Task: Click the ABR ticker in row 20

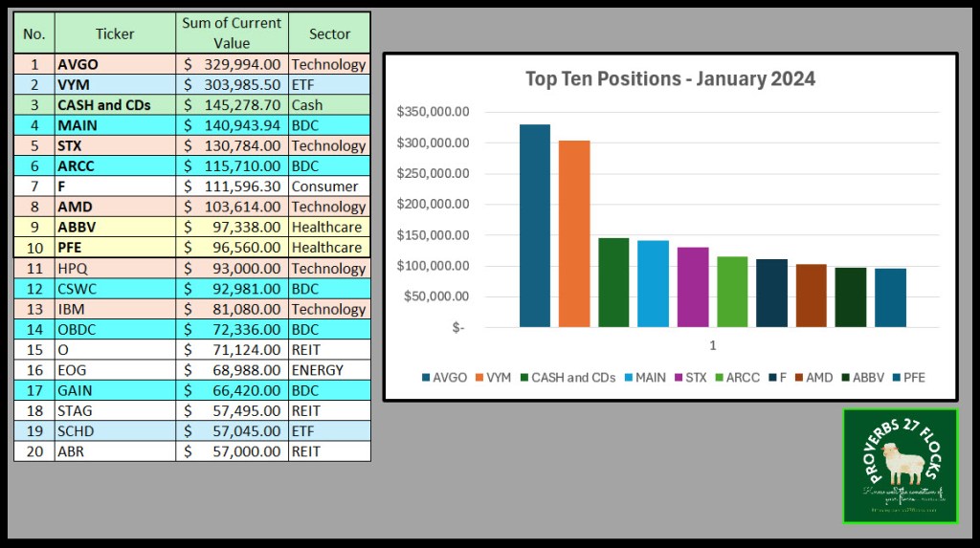Action: [x=115, y=451]
